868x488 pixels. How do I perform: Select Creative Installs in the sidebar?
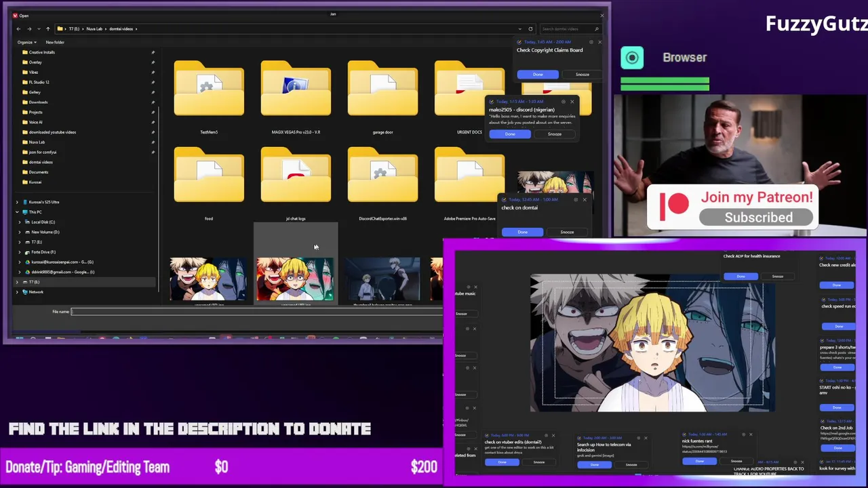[x=42, y=52]
